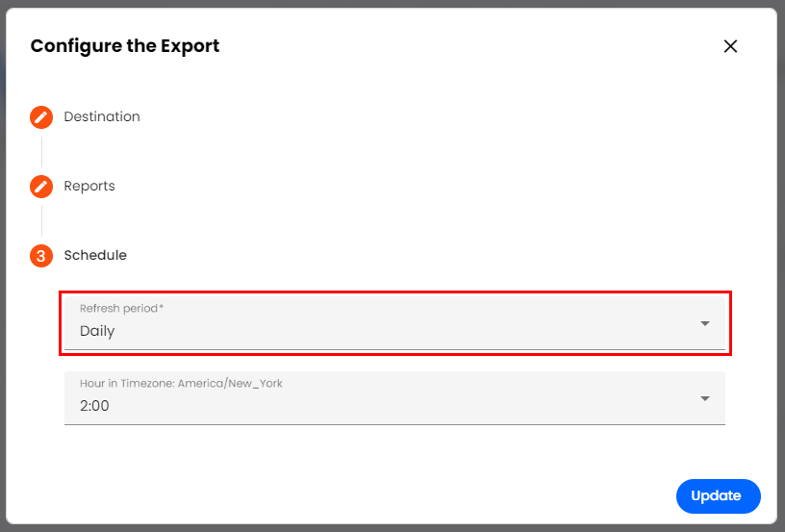Expand the Refresh period dropdown arrow

(x=705, y=323)
